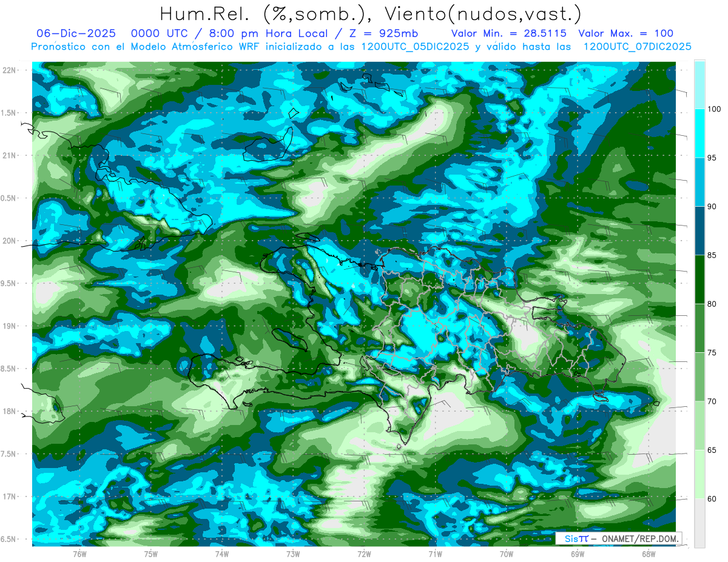
Task: Click the longitude label '75W'
Action: 150,554
